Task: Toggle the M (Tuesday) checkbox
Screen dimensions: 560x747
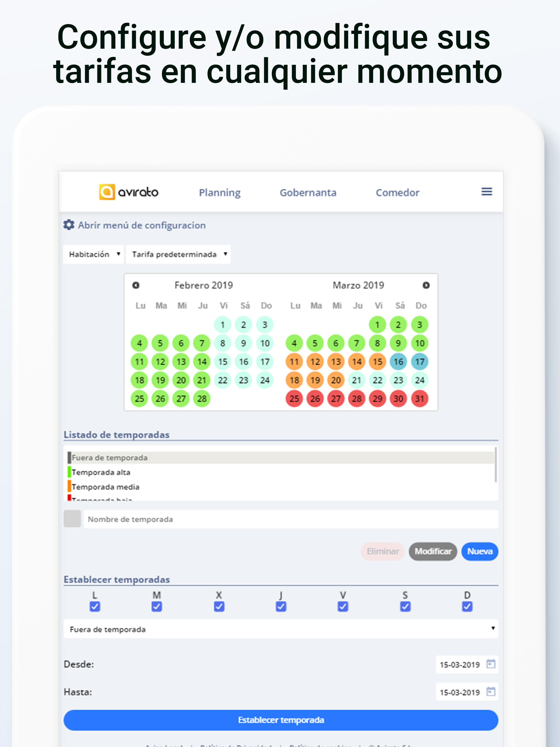Action: pos(157,606)
